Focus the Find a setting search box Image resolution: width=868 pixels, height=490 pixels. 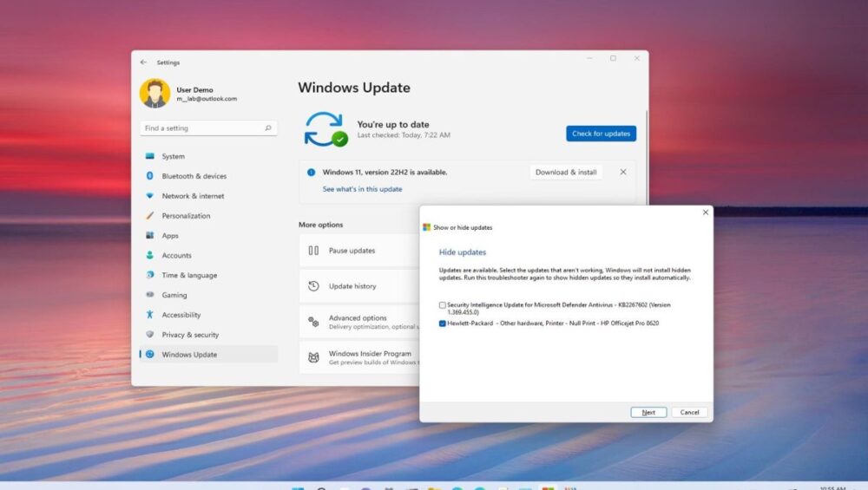coord(208,127)
